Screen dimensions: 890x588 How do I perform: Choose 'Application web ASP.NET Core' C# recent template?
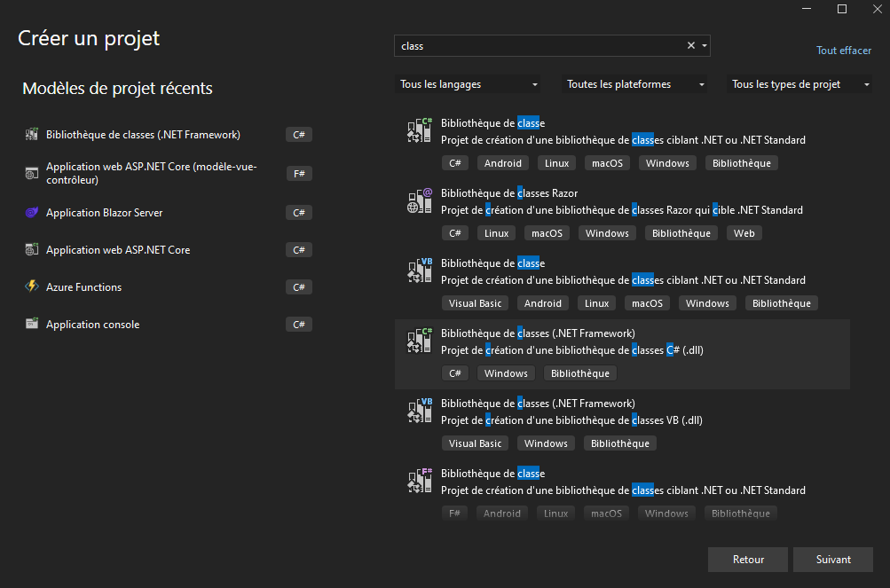pos(118,250)
